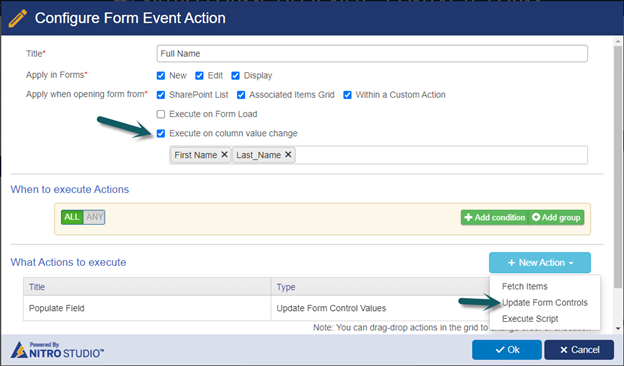Uncheck the SharePoint List checkbox

pyautogui.click(x=161, y=95)
